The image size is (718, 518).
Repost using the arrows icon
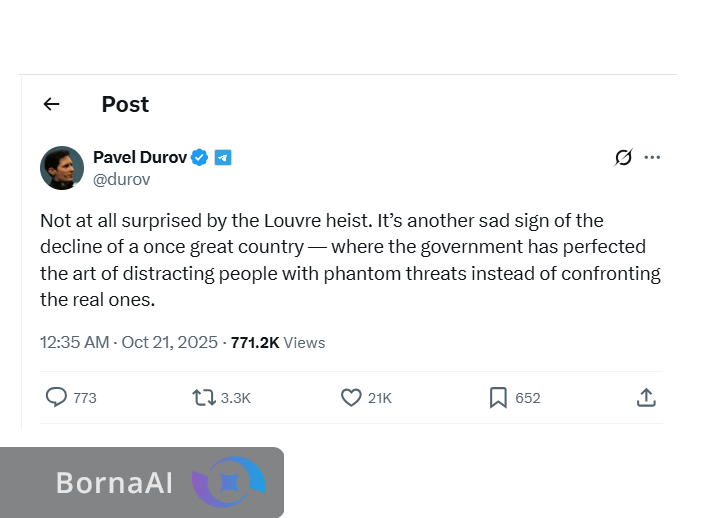[204, 397]
